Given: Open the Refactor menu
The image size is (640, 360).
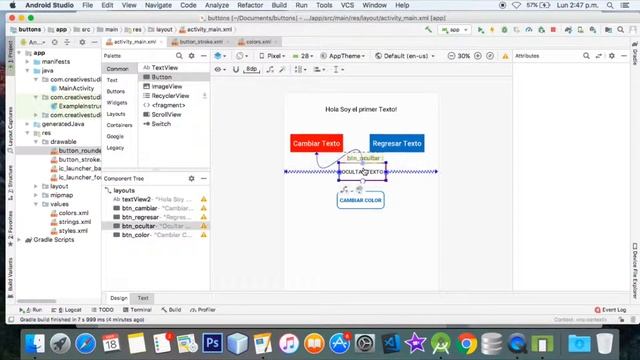Looking at the screenshot, I should coord(250,5).
